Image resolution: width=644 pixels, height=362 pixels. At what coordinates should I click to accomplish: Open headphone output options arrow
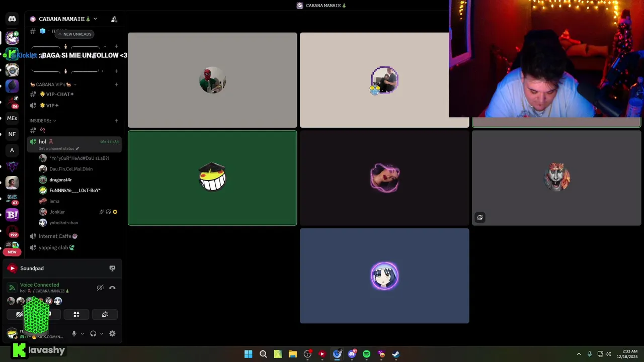pyautogui.click(x=102, y=334)
